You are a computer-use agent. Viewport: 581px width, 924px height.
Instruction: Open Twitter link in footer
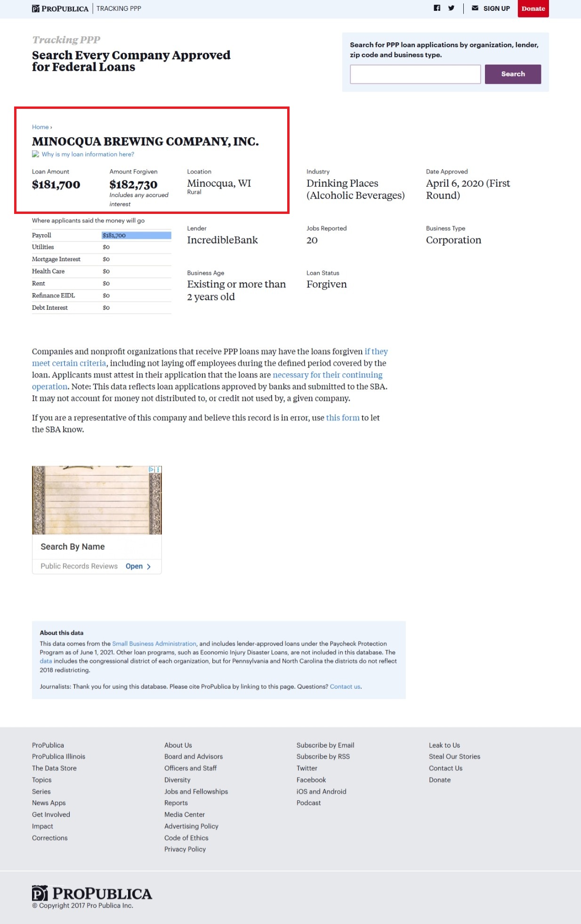click(x=307, y=768)
